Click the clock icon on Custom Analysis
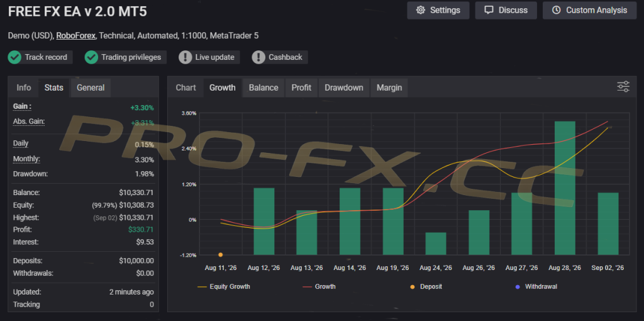644x321 pixels. tap(557, 10)
